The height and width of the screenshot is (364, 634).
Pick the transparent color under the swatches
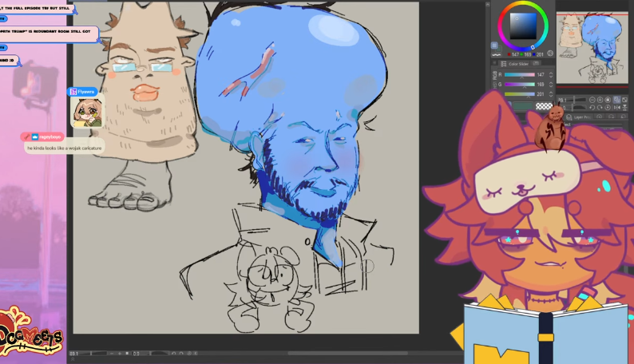tap(496, 55)
